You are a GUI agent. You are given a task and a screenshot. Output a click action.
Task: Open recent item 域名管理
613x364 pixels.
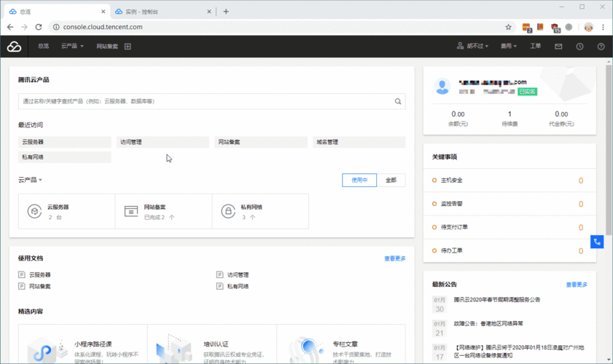[x=359, y=142]
